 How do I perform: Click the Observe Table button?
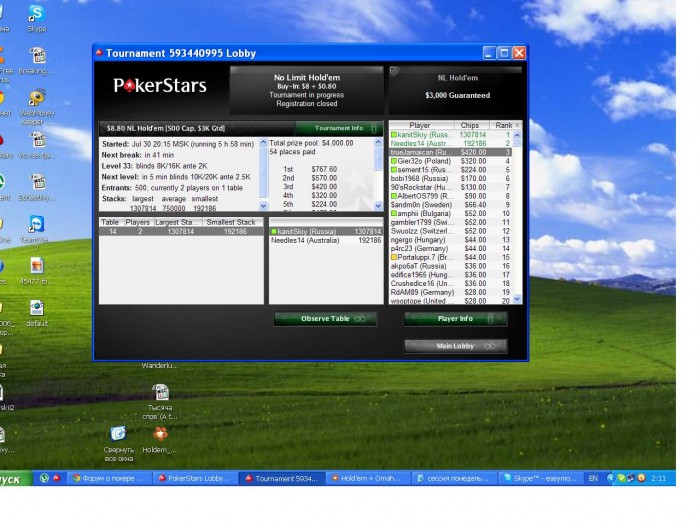325,319
